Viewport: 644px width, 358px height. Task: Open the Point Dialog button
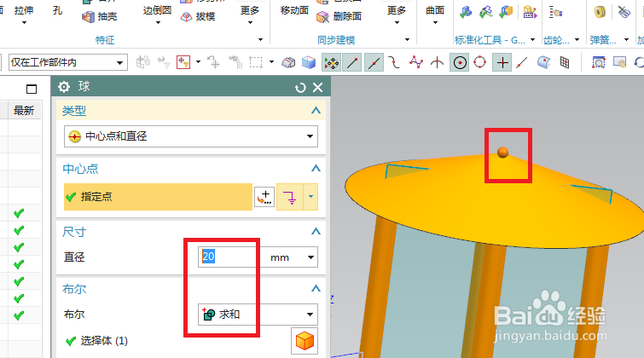[x=264, y=197]
